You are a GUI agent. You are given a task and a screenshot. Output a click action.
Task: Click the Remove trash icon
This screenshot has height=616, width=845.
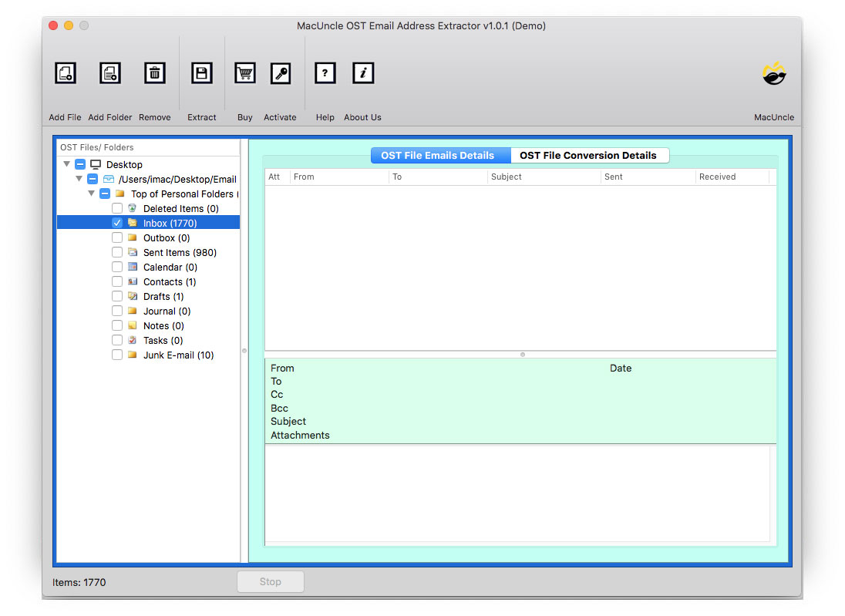click(x=155, y=73)
